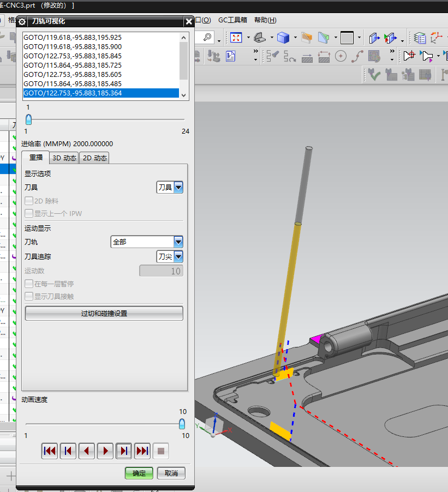Click the play forward button

tap(105, 451)
